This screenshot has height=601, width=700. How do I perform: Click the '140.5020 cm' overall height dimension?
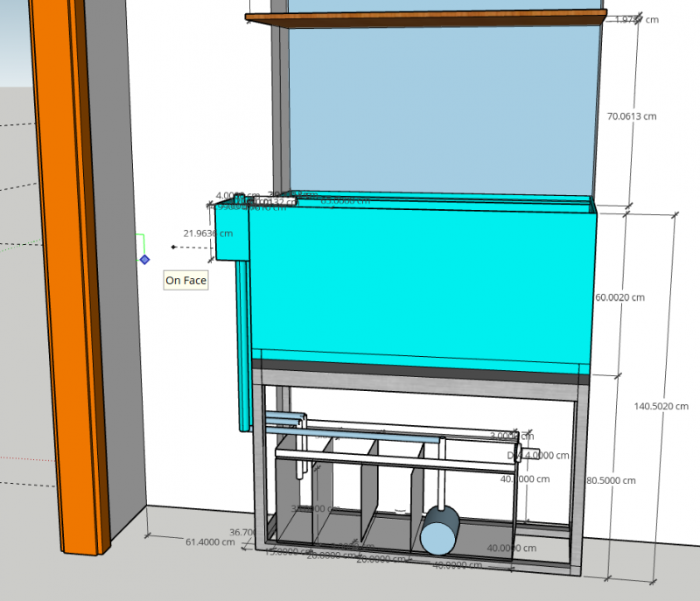661,407
